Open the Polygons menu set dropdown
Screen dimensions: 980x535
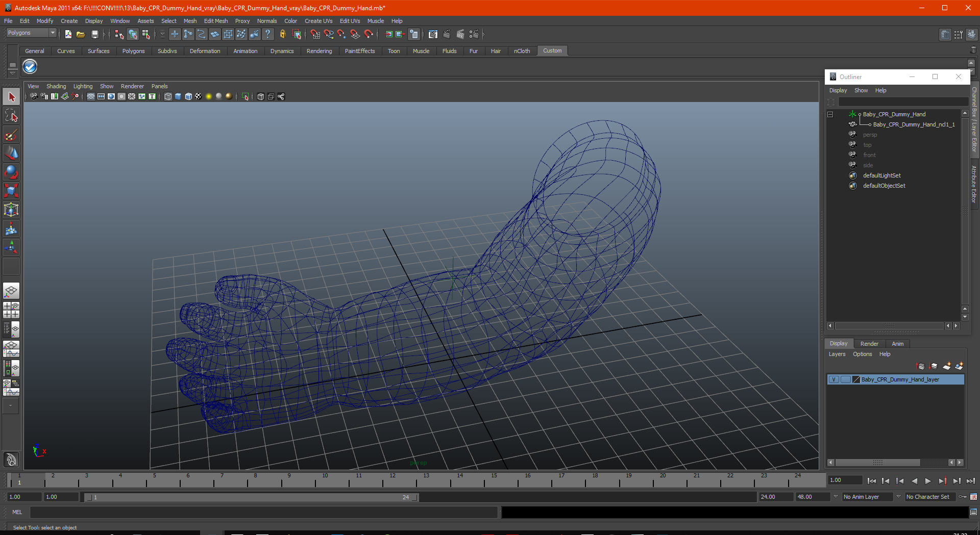31,33
